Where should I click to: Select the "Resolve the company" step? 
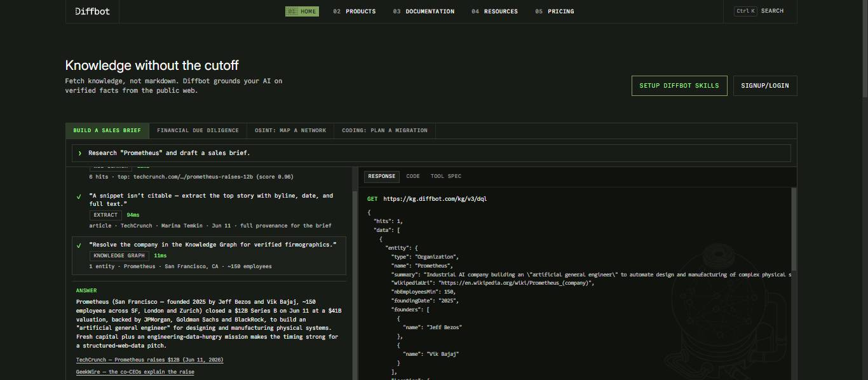coord(209,256)
